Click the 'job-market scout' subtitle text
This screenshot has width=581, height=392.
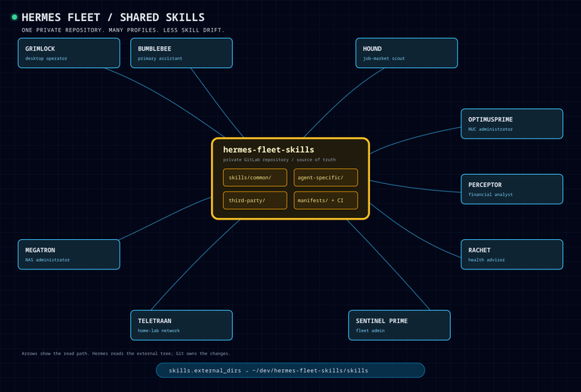point(384,58)
